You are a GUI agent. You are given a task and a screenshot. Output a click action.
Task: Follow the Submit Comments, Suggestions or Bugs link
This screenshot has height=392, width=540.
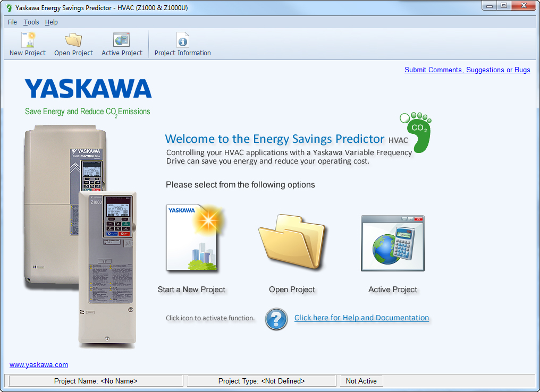[x=467, y=70]
